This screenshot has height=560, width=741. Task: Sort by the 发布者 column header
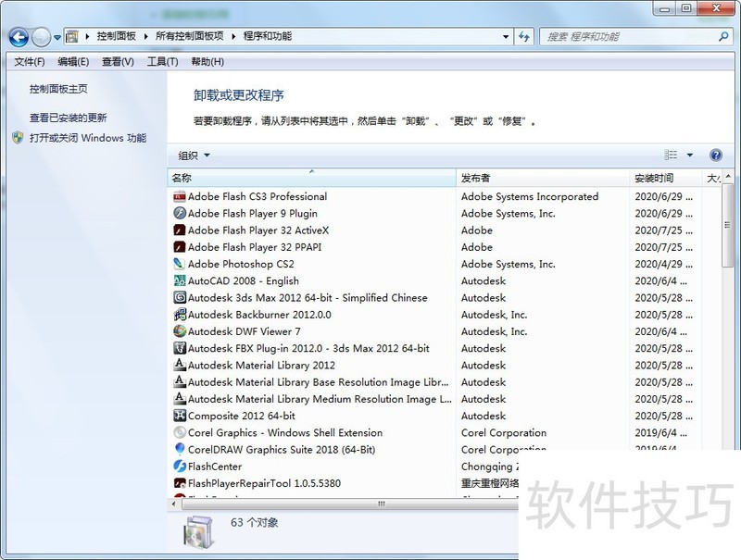543,178
